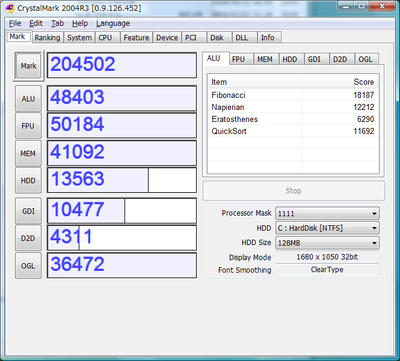Launch the GDI benchmark
The height and width of the screenshot is (361, 400).
28,211
